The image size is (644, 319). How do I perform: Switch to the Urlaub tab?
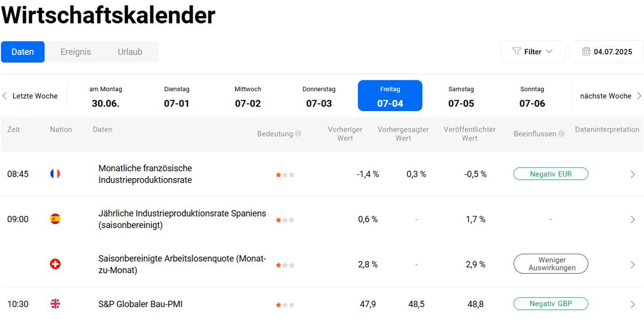130,52
